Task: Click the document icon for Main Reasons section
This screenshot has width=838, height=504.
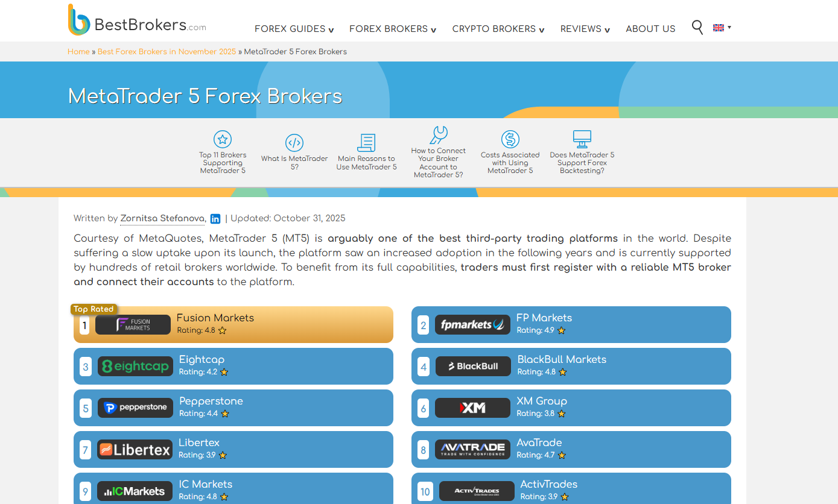Action: point(366,143)
